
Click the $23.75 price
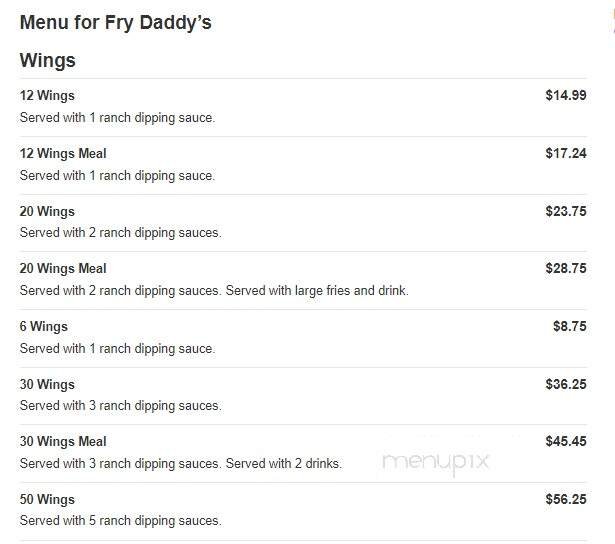tap(566, 212)
